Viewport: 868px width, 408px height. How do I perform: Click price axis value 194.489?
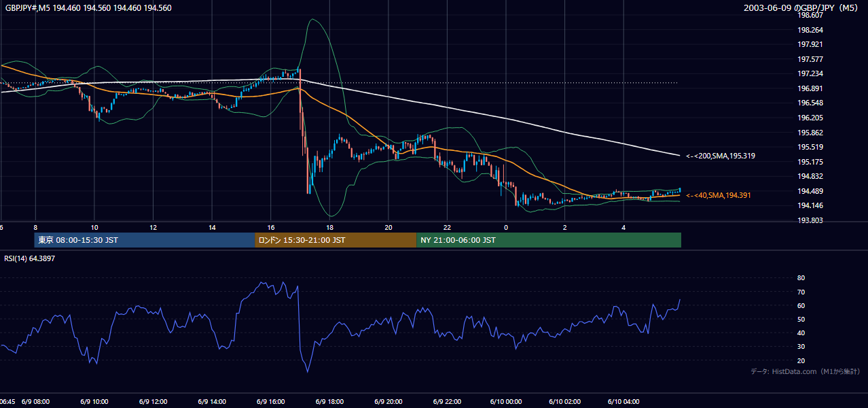click(810, 191)
